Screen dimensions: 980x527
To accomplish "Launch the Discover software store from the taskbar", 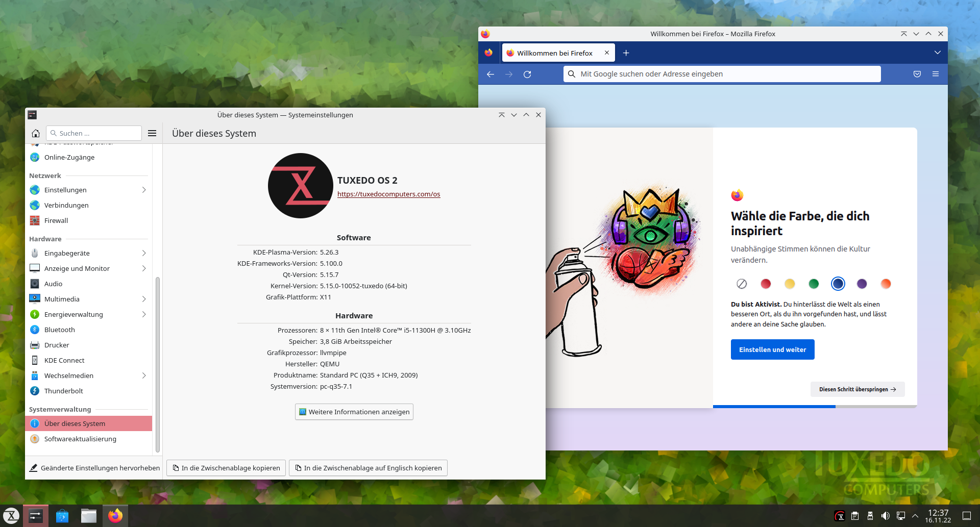I will click(x=62, y=516).
